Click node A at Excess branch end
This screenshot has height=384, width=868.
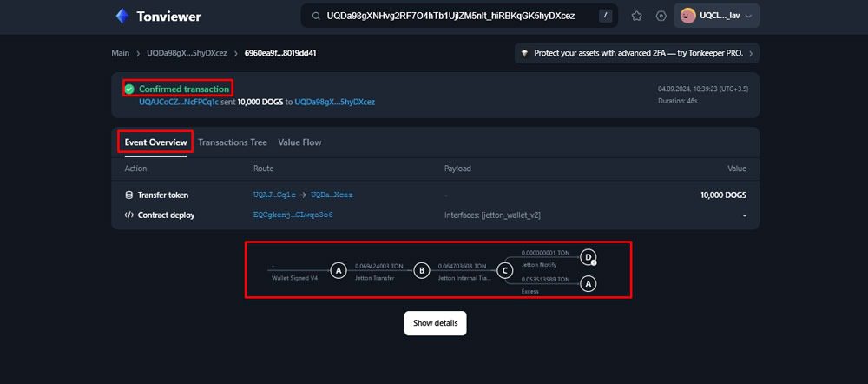tap(588, 284)
